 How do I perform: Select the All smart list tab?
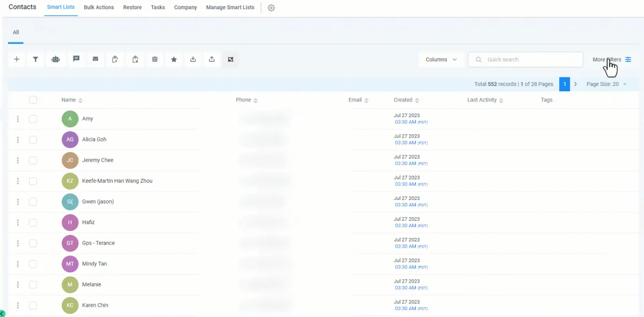pos(16,32)
